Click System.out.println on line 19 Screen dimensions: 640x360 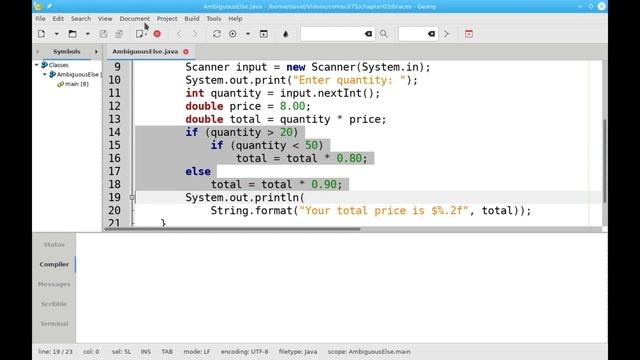click(242, 198)
